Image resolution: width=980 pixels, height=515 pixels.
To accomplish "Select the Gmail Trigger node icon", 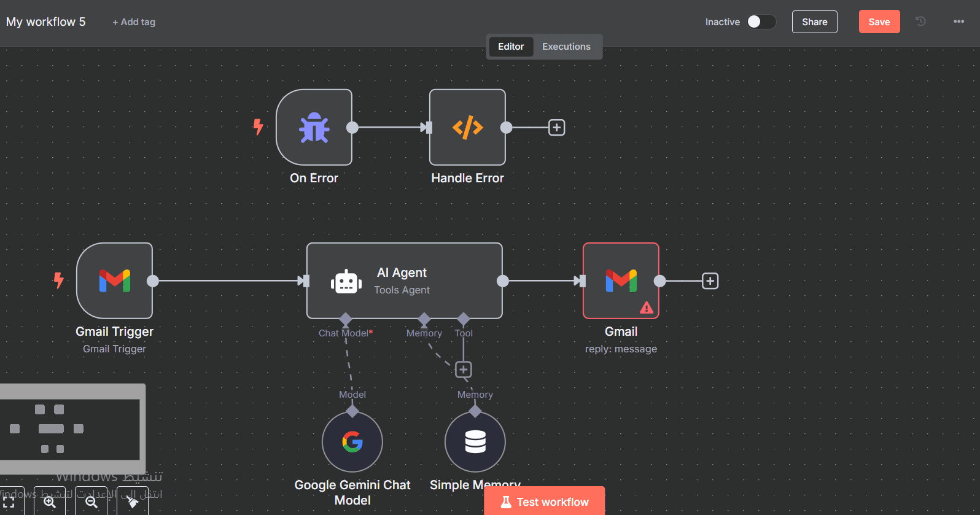I will point(114,281).
